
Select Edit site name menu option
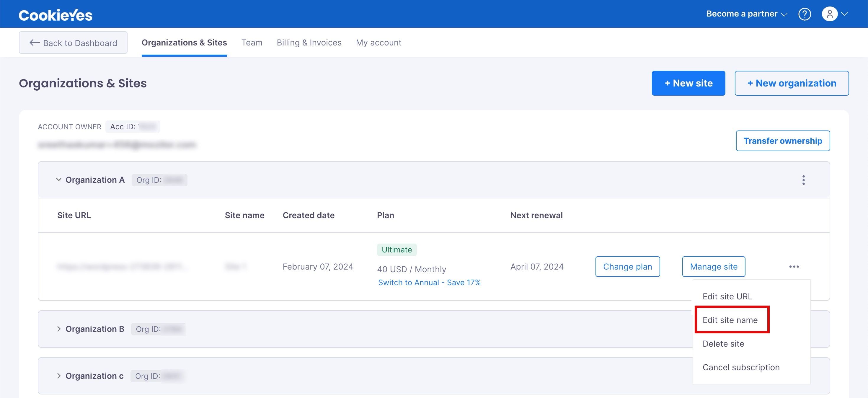pyautogui.click(x=730, y=320)
